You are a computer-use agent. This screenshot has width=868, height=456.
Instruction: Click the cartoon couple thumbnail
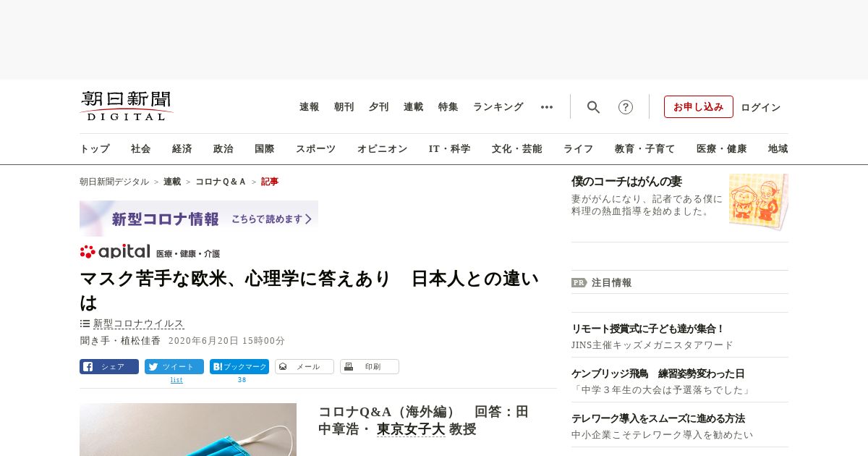coord(759,201)
